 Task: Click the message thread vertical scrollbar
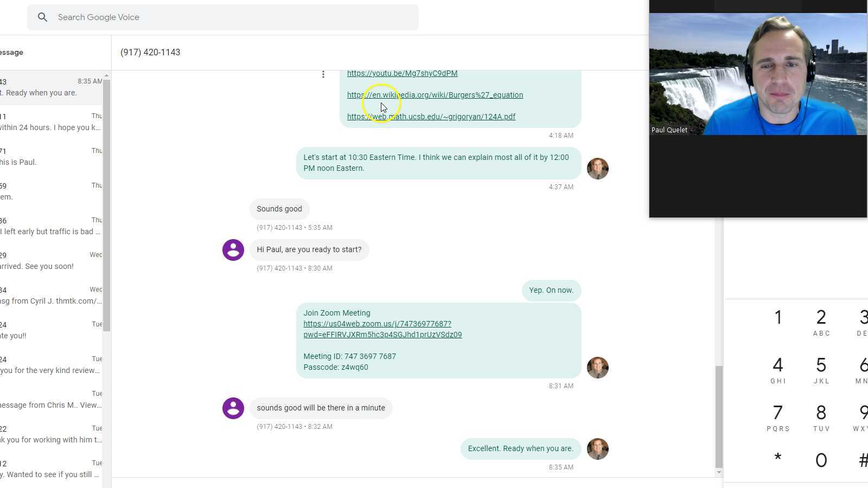pos(719,416)
